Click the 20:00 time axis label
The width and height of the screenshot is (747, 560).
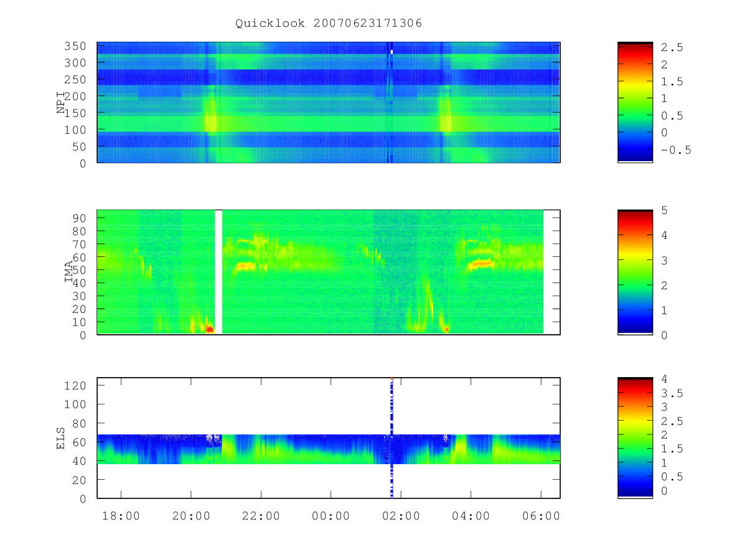(x=190, y=516)
